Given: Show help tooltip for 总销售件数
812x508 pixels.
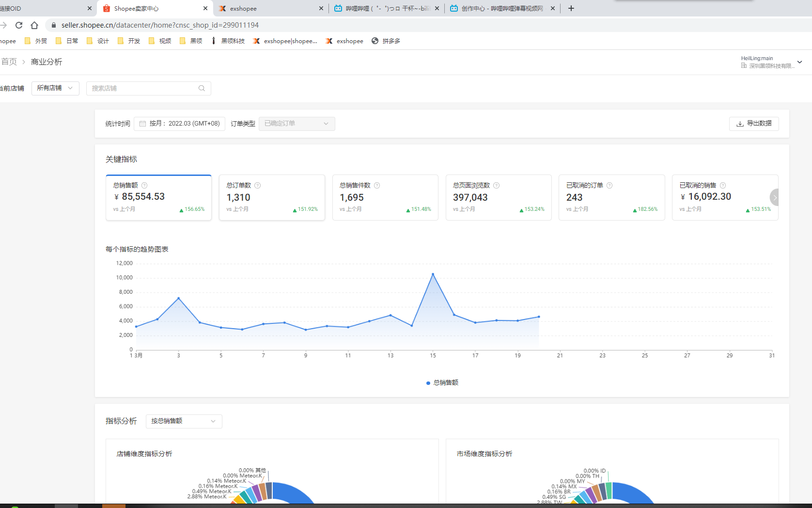Looking at the screenshot, I should pyautogui.click(x=377, y=186).
